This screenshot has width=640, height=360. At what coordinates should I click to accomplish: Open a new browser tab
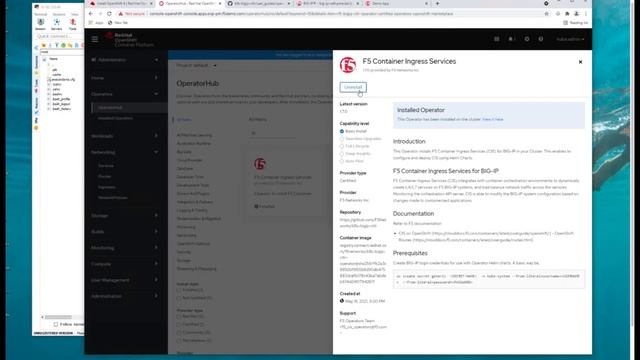click(437, 4)
